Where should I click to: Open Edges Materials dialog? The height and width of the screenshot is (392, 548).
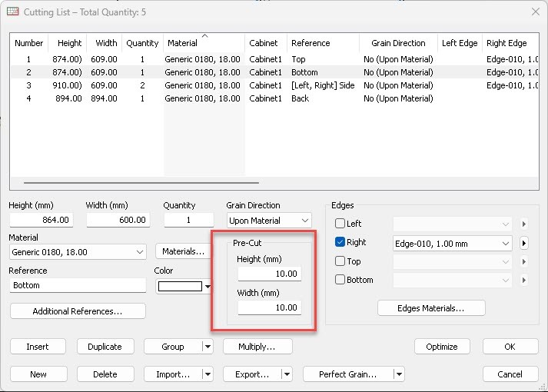[431, 308]
